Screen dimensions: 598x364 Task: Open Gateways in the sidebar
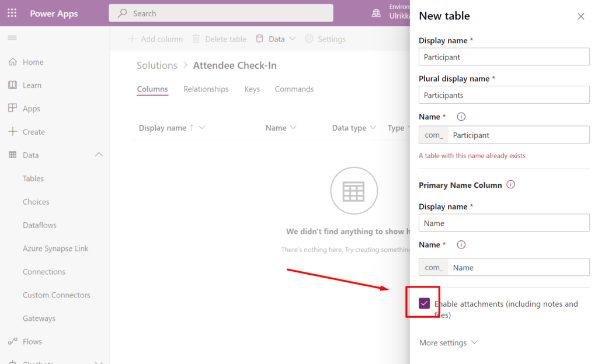39,318
